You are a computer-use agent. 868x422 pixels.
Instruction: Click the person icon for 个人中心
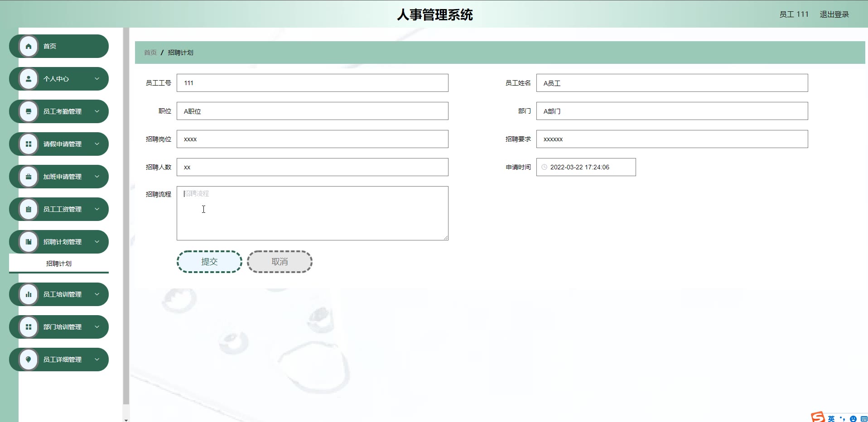point(29,79)
